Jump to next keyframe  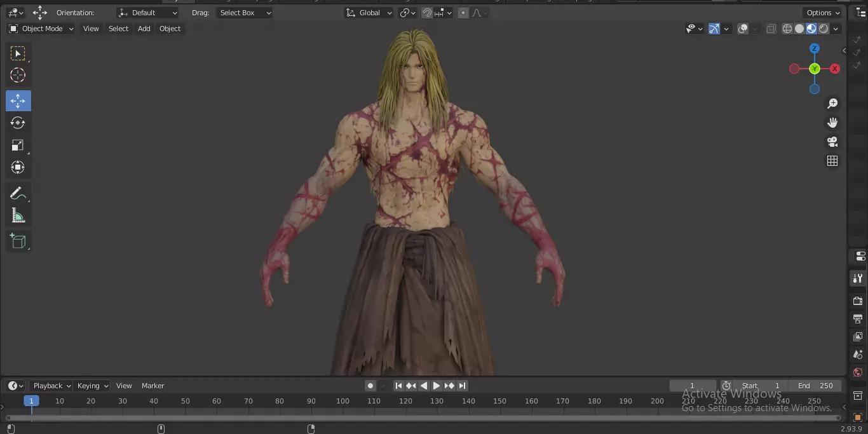[x=449, y=386]
